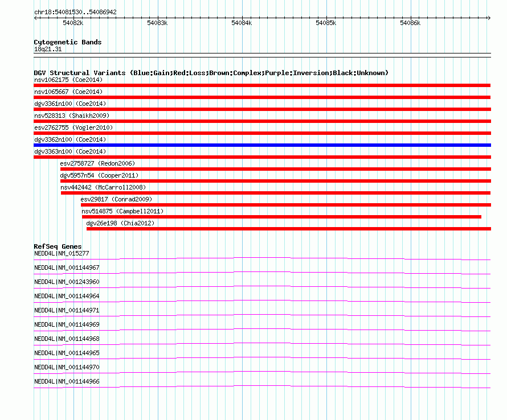Click the magenta line of NEDD4L|NM_001144967
The image size is (507, 420).
[262, 273]
